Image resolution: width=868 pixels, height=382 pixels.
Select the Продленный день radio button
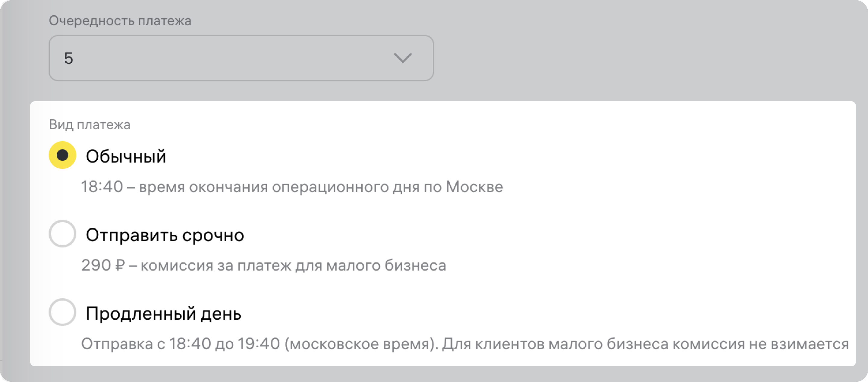pos(62,312)
